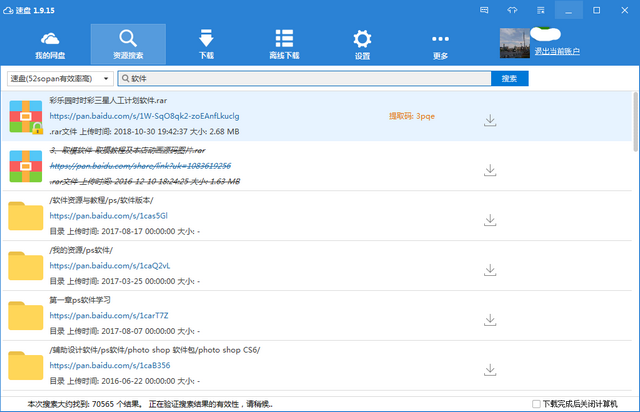Open the 更多 more menu
Viewport: 640px width, 412px height.
tap(440, 45)
